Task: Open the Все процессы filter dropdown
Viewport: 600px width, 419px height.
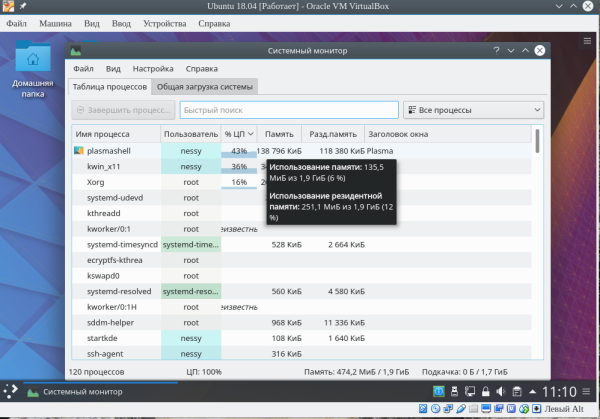Action: click(473, 110)
